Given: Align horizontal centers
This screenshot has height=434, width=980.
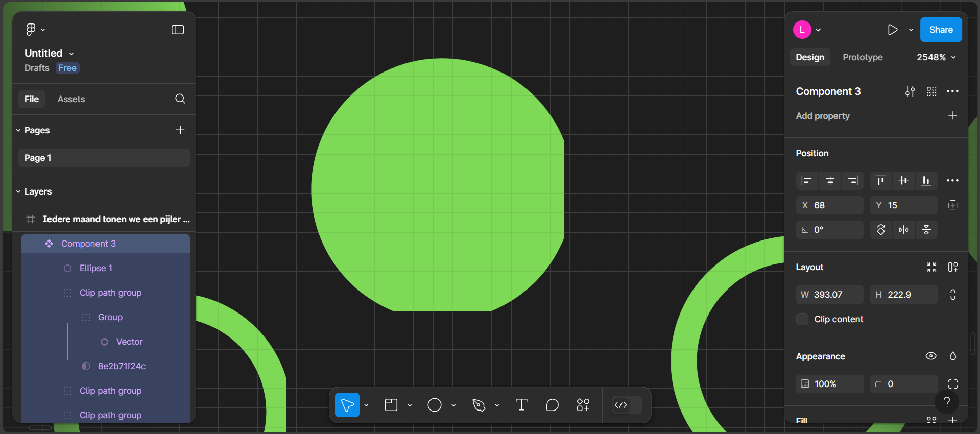Looking at the screenshot, I should coord(830,180).
